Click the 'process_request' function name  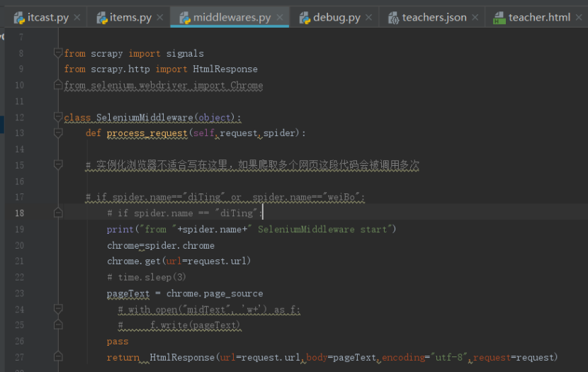pyautogui.click(x=147, y=133)
